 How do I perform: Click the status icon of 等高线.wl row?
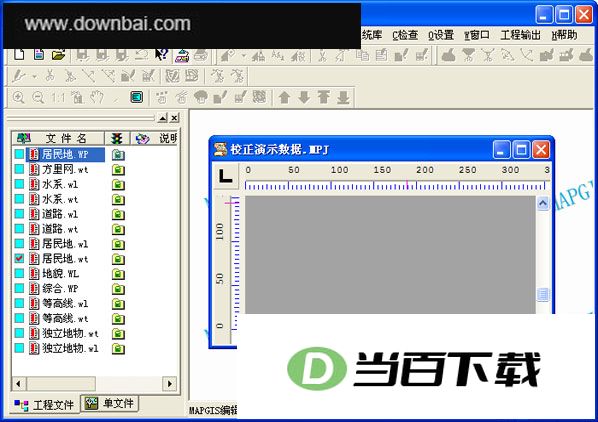[x=118, y=304]
